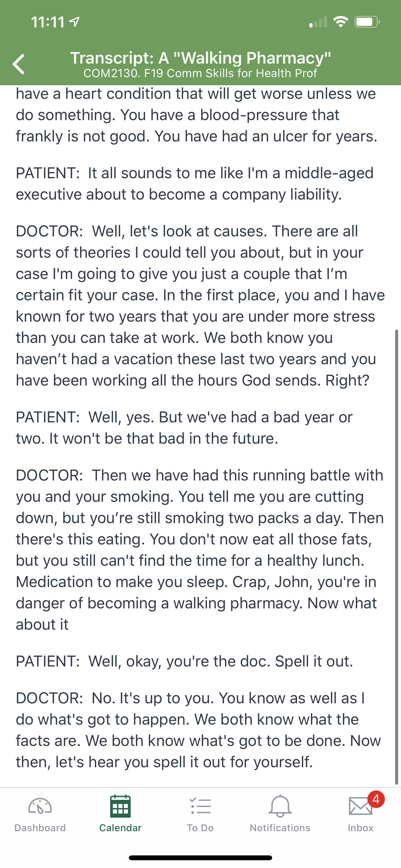Viewport: 401px width, 868px height.
Task: Tap the location arrow beside the time
Action: (74, 22)
